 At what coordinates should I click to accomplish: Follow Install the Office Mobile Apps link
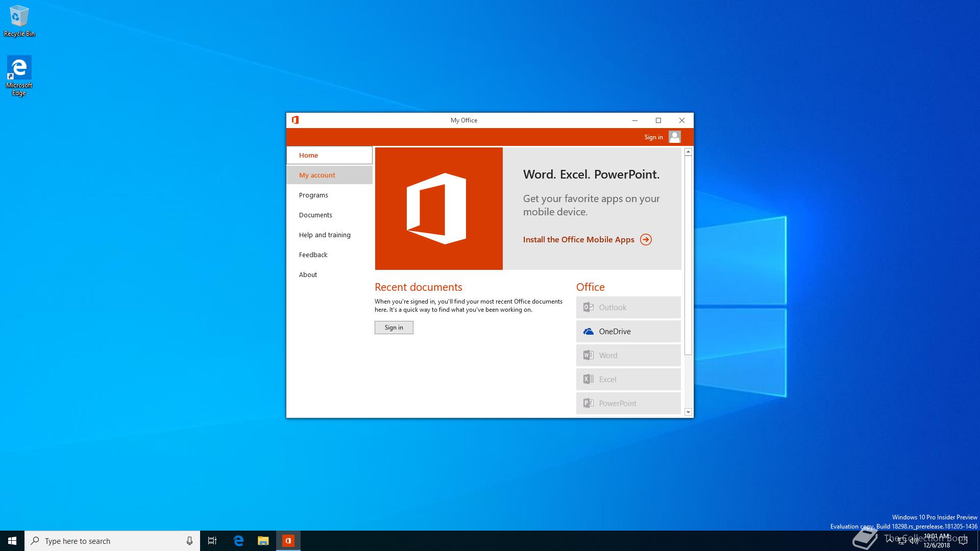pyautogui.click(x=578, y=239)
